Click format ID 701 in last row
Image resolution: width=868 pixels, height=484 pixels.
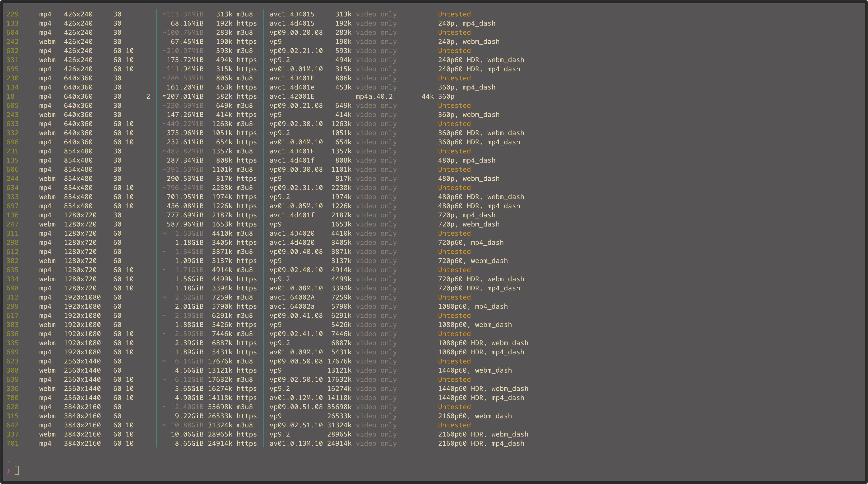pos(13,443)
